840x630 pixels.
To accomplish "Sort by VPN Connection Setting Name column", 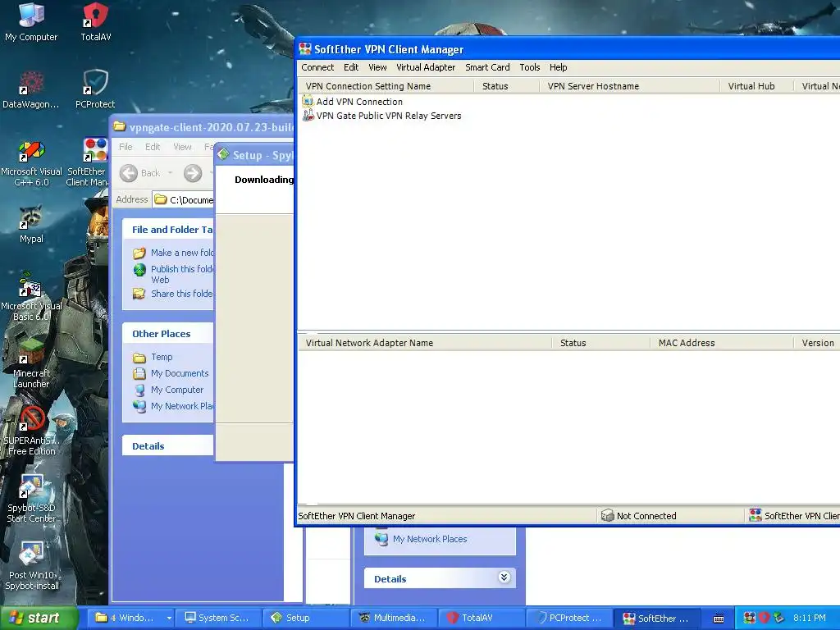I will click(x=386, y=85).
